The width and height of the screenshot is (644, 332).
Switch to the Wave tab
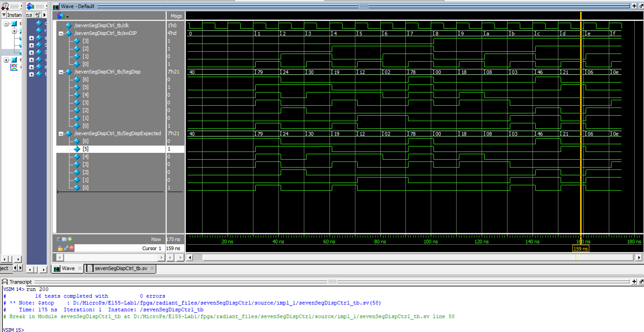68,268
